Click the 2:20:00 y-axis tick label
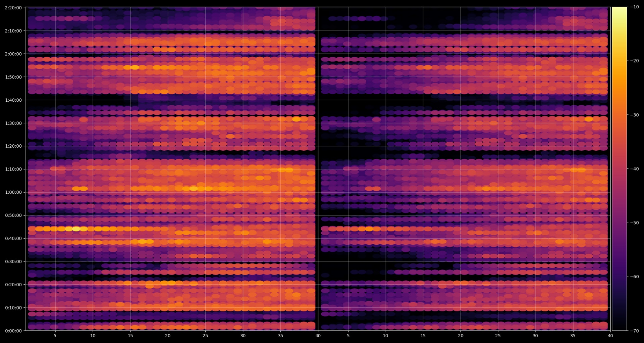 coord(13,8)
